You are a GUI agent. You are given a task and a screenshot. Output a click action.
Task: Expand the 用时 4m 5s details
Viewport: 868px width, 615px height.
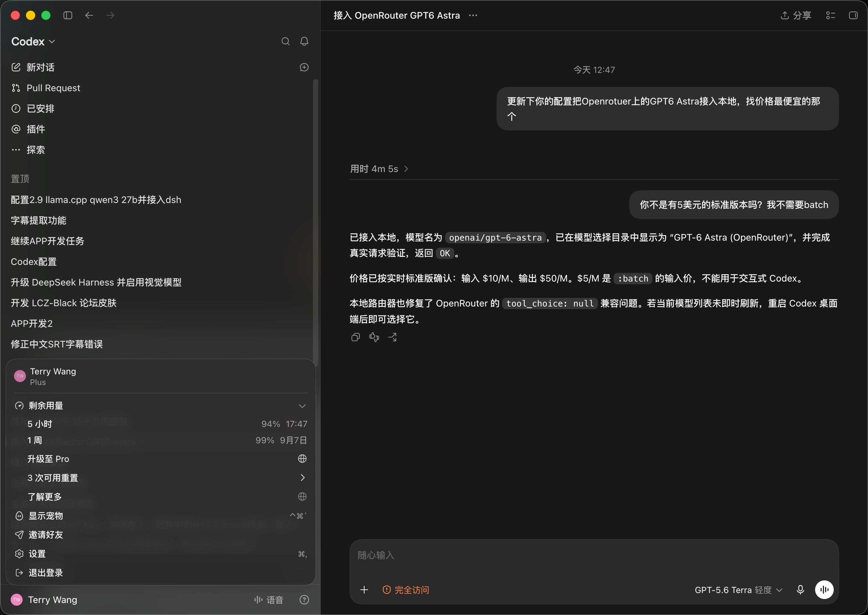tap(379, 168)
